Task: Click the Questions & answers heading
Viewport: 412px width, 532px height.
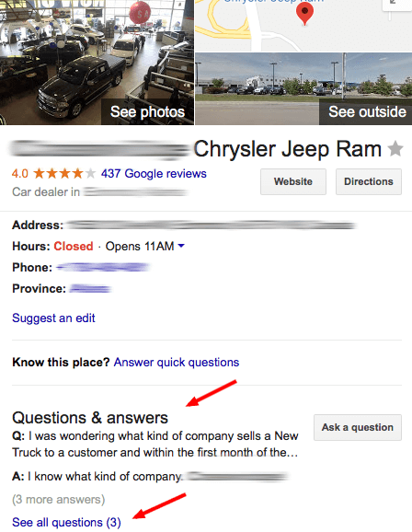Action: tap(90, 418)
